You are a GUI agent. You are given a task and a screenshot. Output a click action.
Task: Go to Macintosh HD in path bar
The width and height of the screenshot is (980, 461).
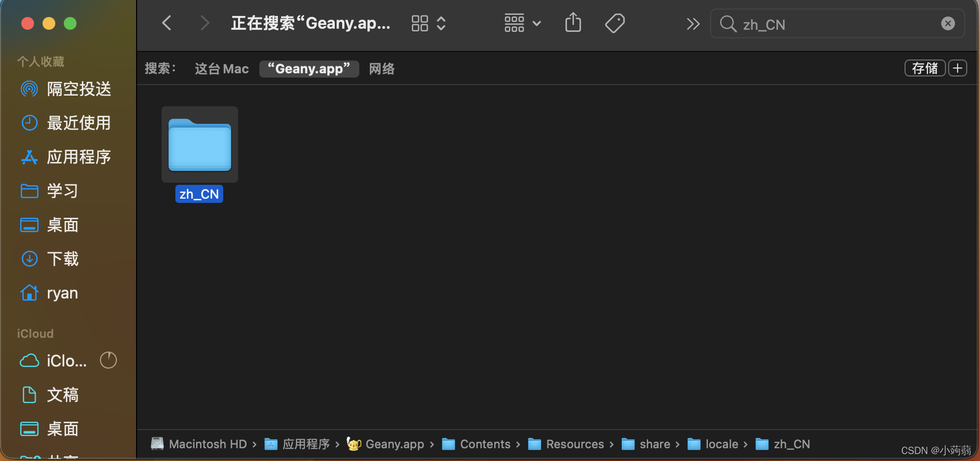(199, 444)
